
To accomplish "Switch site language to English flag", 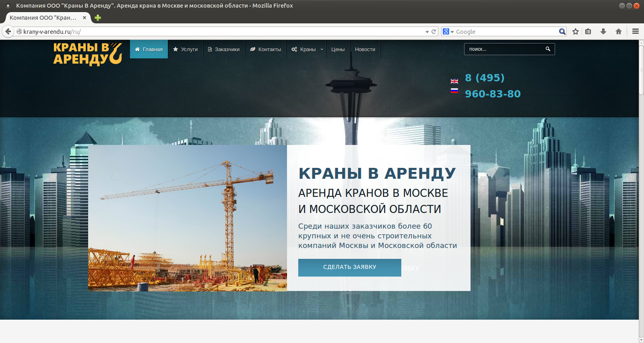I will coord(454,81).
